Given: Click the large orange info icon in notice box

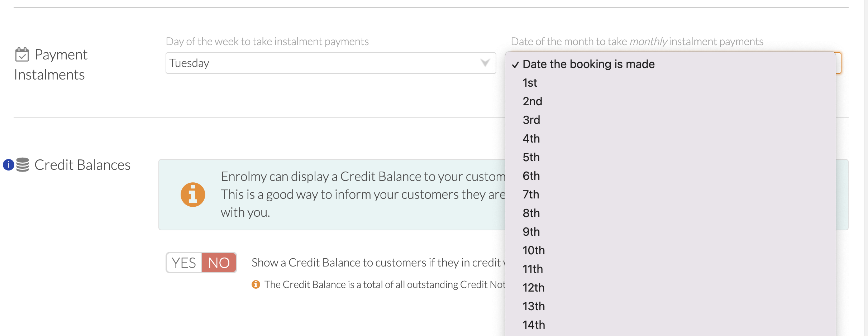Looking at the screenshot, I should tap(193, 195).
